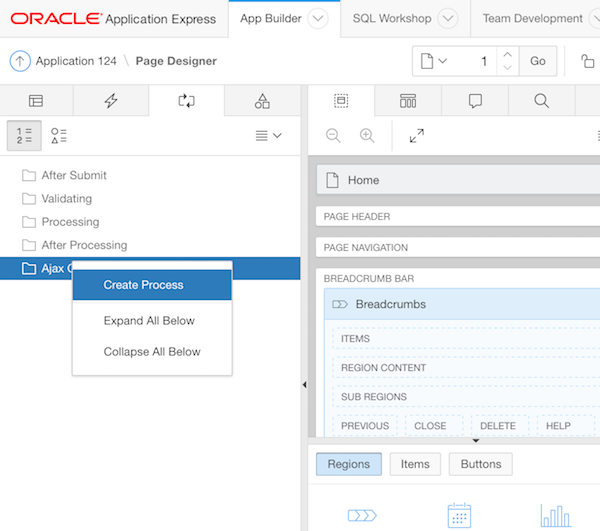Screen dimensions: 600x531
Task: Open the Page Search magnifier tab
Action: point(541,101)
